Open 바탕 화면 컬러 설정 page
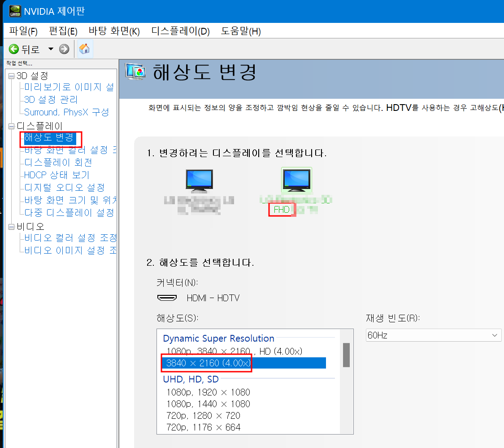 (70, 150)
